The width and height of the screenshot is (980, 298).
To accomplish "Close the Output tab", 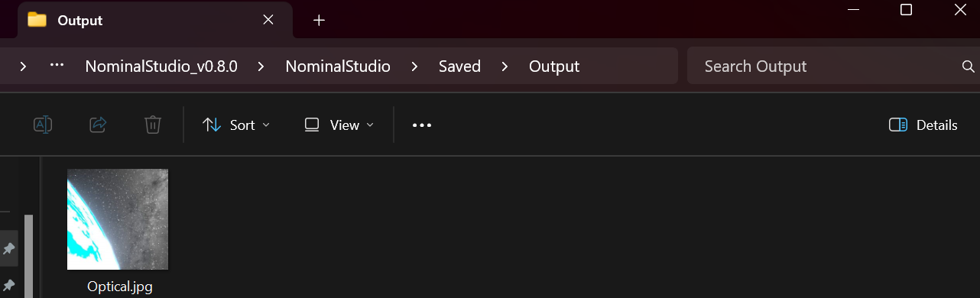I will click(x=268, y=20).
